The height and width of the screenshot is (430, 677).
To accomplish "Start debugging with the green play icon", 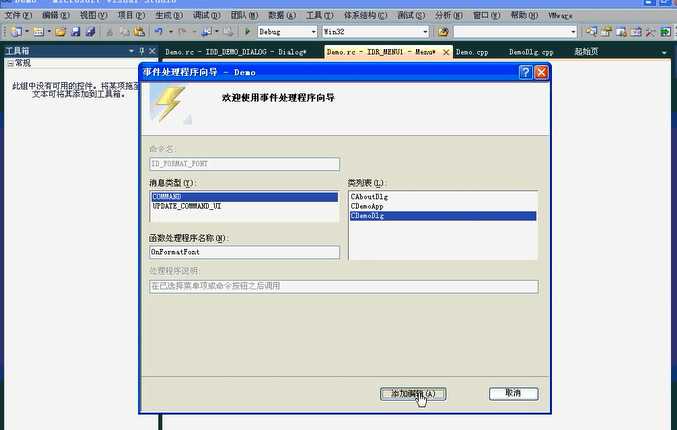I will pyautogui.click(x=247, y=32).
